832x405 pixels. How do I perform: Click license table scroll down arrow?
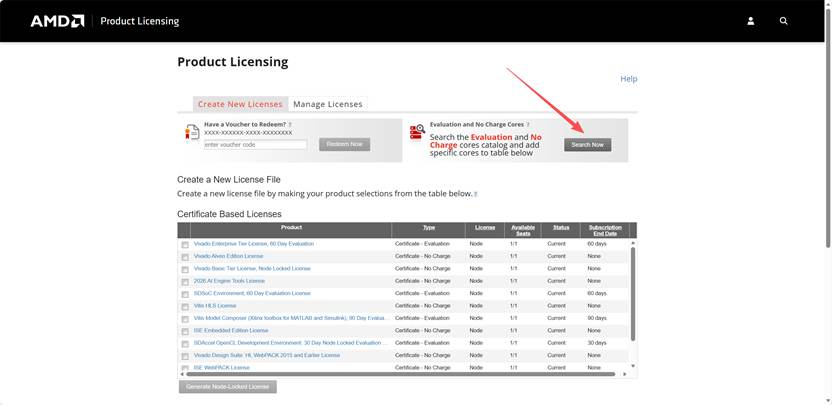coord(632,366)
